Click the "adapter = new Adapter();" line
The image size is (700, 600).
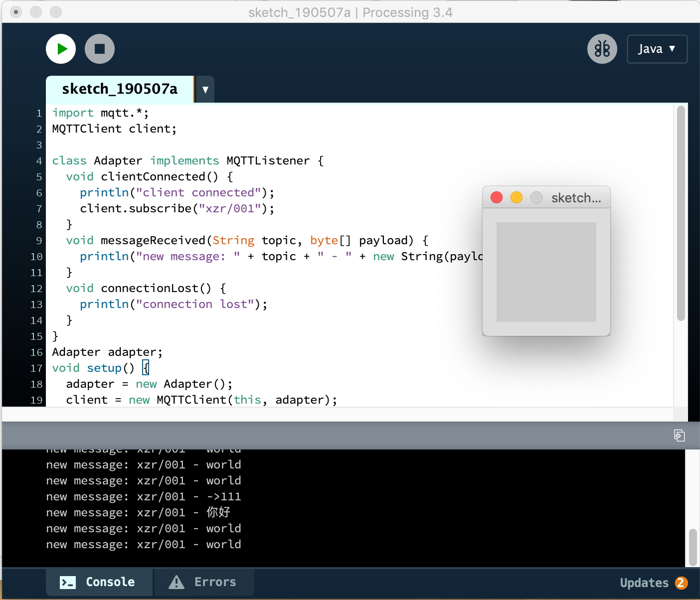pos(149,384)
